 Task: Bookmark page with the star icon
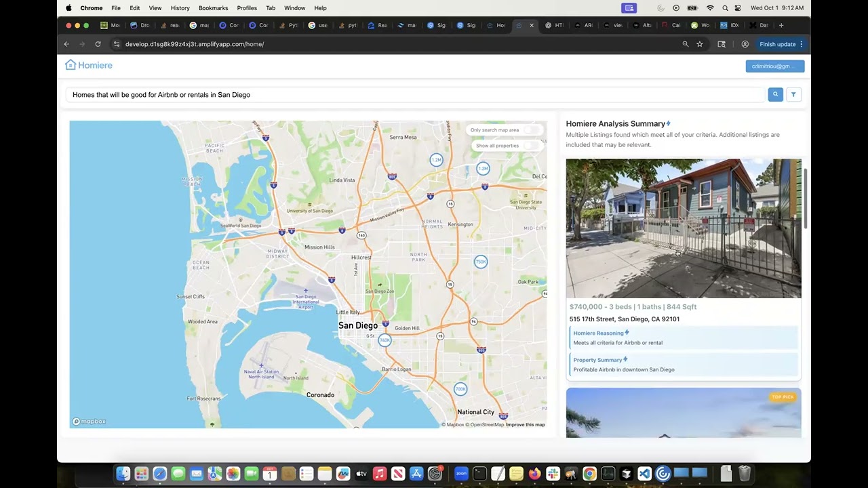pyautogui.click(x=700, y=44)
